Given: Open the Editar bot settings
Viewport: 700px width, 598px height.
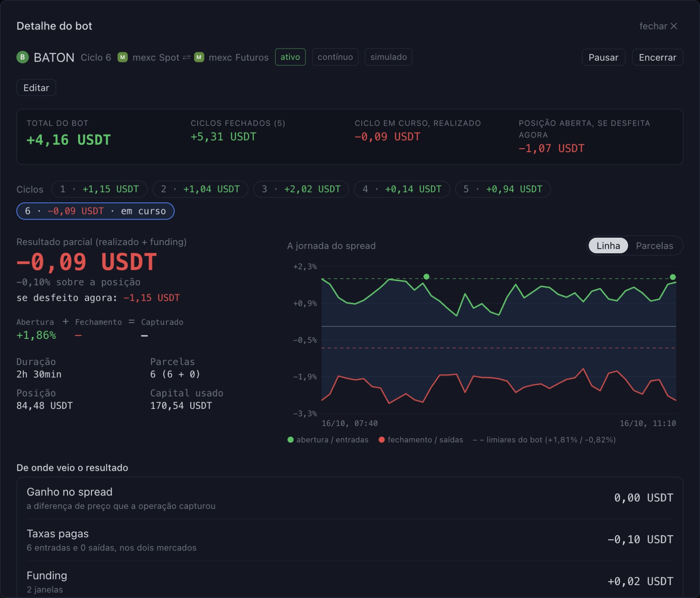Looking at the screenshot, I should coord(36,88).
